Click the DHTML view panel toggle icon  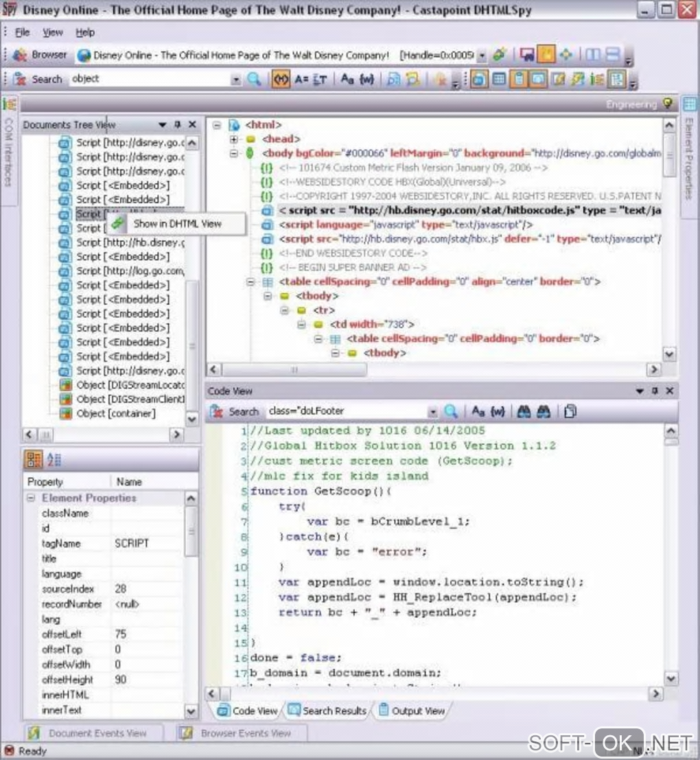click(478, 79)
